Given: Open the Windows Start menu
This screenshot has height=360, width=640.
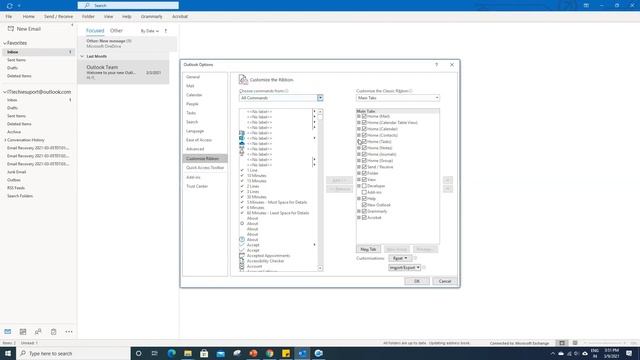Looking at the screenshot, I should (8, 353).
